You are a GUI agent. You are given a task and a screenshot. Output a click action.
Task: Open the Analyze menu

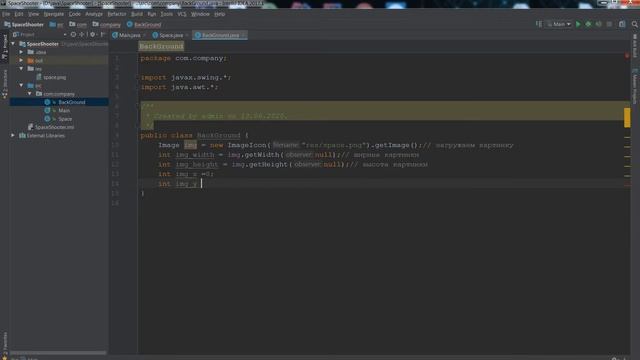point(94,14)
